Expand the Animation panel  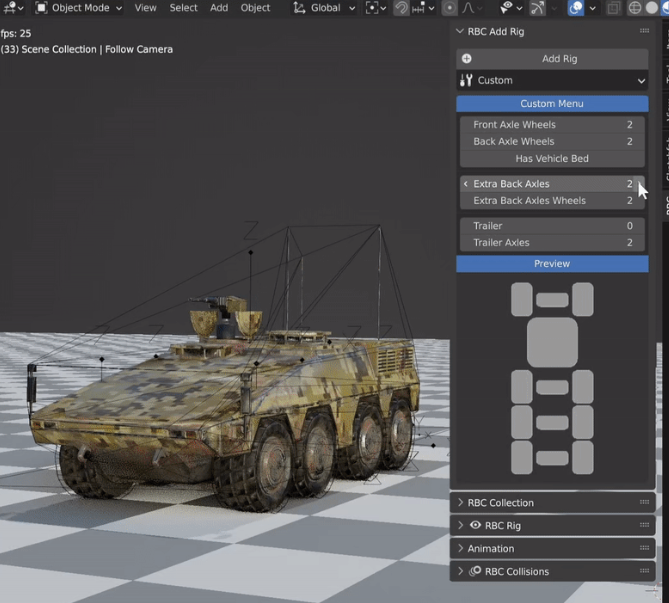460,548
